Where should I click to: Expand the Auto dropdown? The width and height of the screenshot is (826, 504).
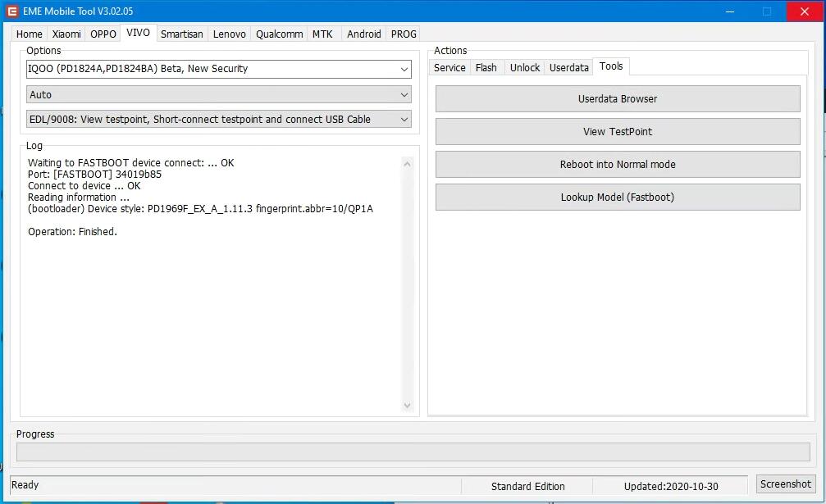coord(219,95)
